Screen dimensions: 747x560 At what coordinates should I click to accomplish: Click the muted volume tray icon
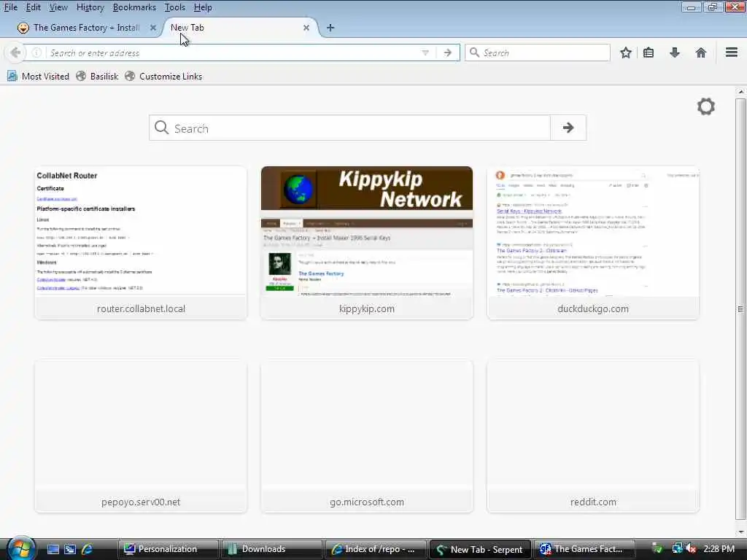tap(692, 548)
